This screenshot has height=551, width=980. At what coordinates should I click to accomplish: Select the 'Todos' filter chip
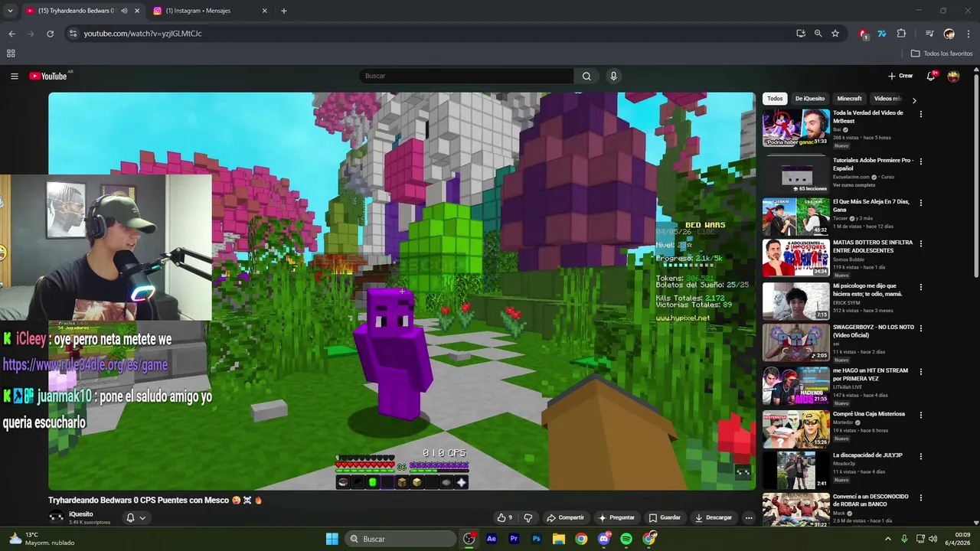[776, 99]
